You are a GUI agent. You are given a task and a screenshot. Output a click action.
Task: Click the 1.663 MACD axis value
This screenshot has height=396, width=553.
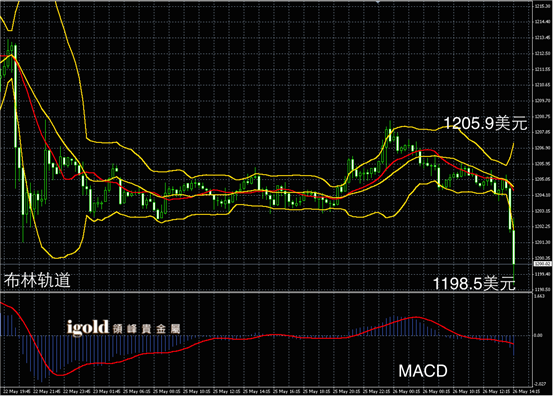tap(540, 297)
